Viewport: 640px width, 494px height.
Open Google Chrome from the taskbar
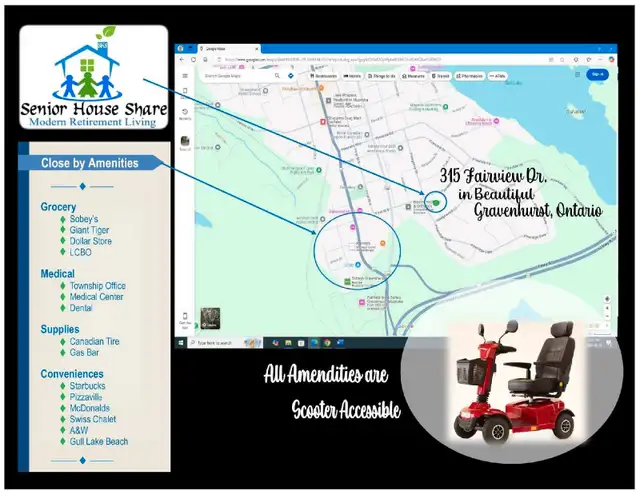(327, 343)
